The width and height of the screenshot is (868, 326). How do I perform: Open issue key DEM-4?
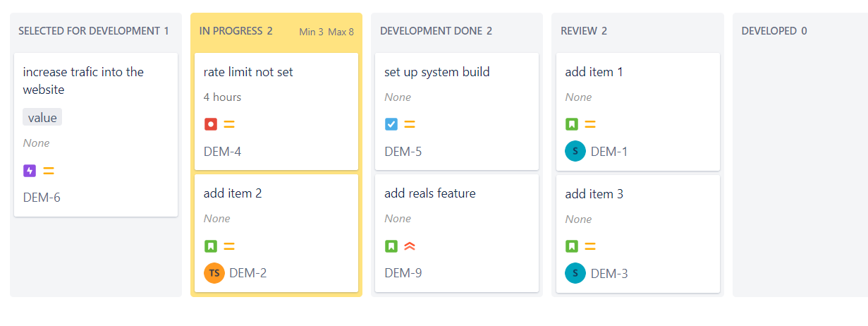pos(223,151)
